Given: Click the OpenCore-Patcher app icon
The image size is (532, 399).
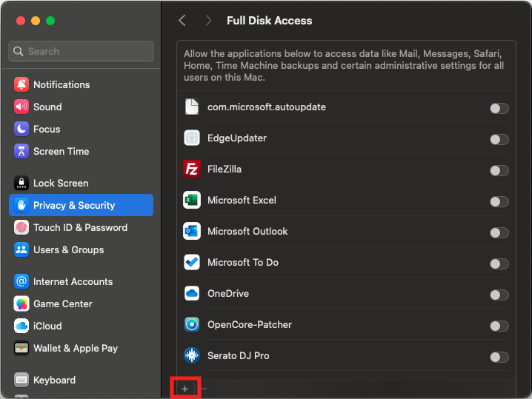Looking at the screenshot, I should (x=192, y=324).
